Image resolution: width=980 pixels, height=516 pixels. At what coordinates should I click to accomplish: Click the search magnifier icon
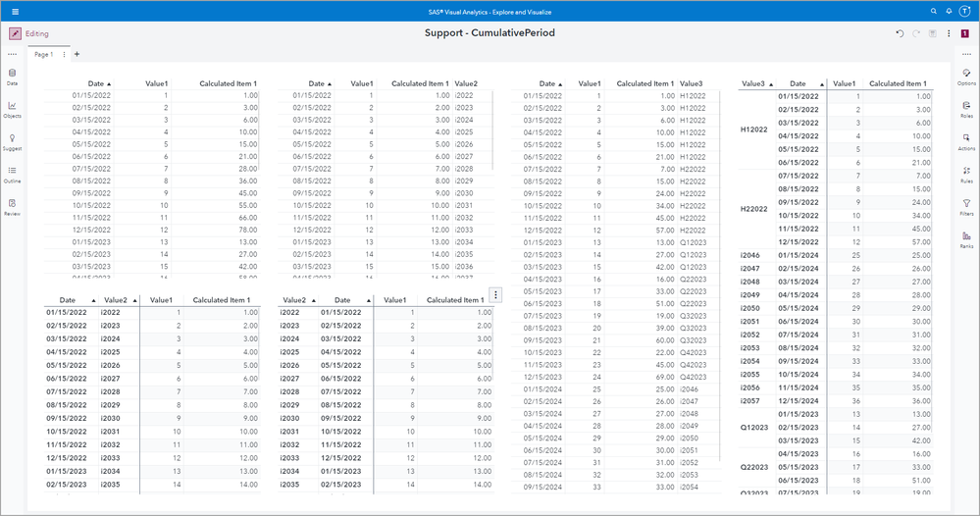point(933,11)
